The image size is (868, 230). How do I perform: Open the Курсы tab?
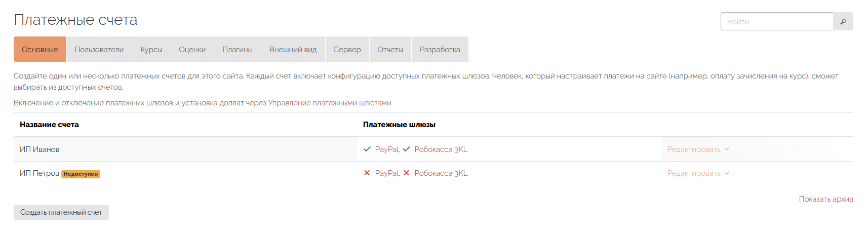point(151,50)
